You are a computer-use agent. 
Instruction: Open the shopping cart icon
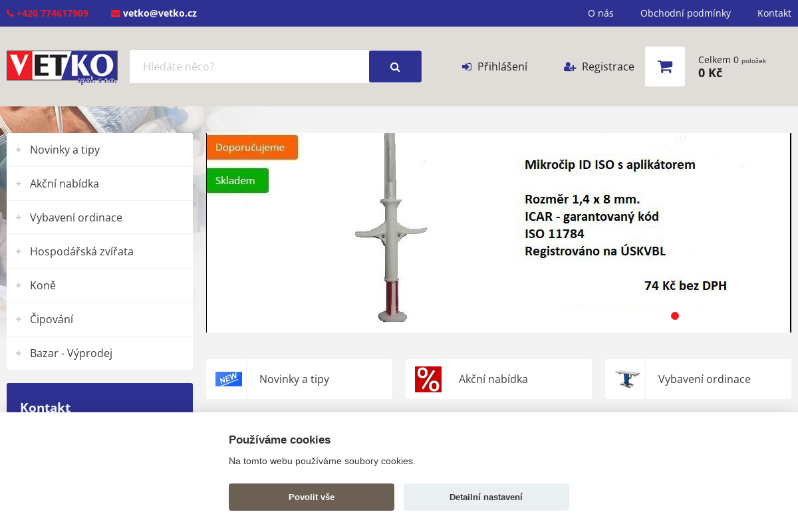pyautogui.click(x=664, y=66)
